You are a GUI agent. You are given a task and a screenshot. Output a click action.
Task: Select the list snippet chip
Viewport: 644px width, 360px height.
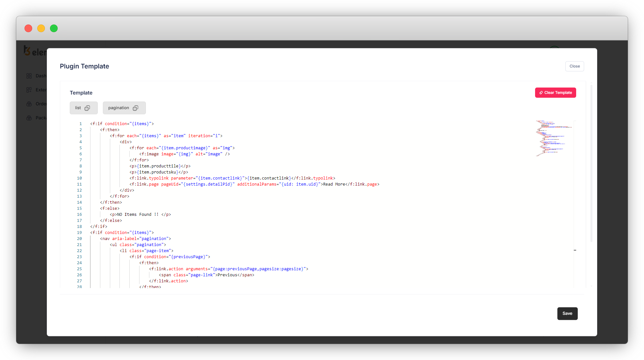point(78,108)
